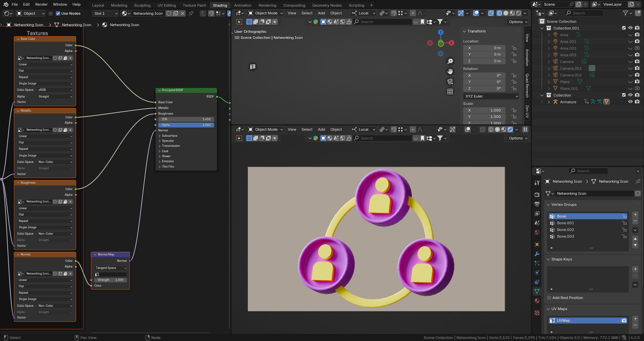Open the Object properties tab
644x341 pixels.
pos(537,244)
